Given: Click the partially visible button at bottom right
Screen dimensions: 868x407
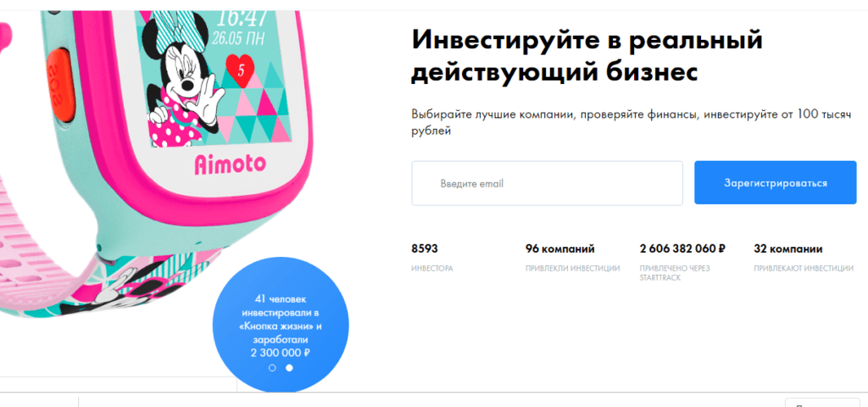Looking at the screenshot, I should click(822, 403).
